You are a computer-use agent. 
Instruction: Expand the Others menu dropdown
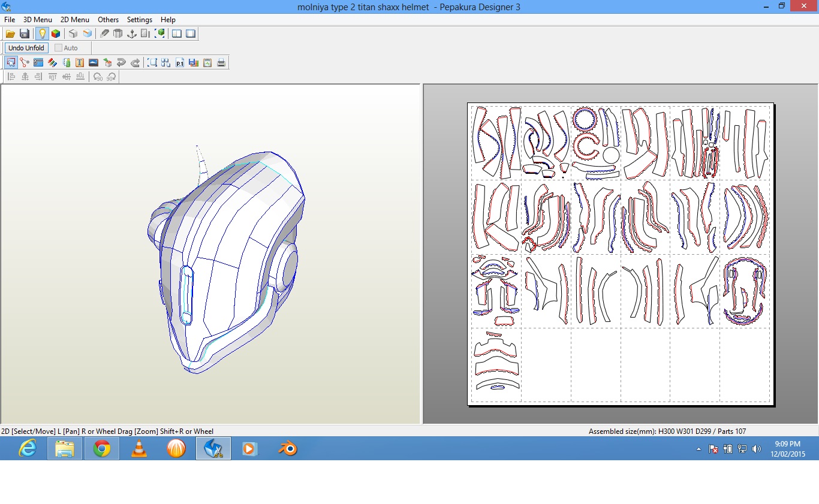[108, 20]
